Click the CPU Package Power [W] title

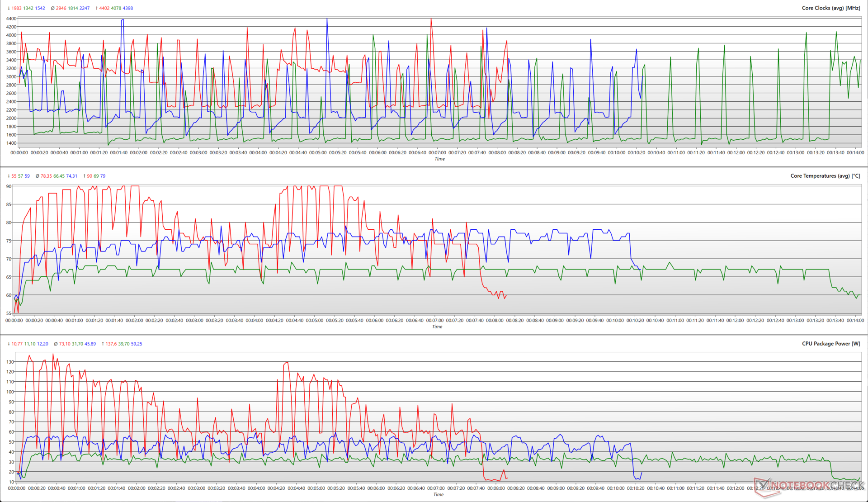831,344
